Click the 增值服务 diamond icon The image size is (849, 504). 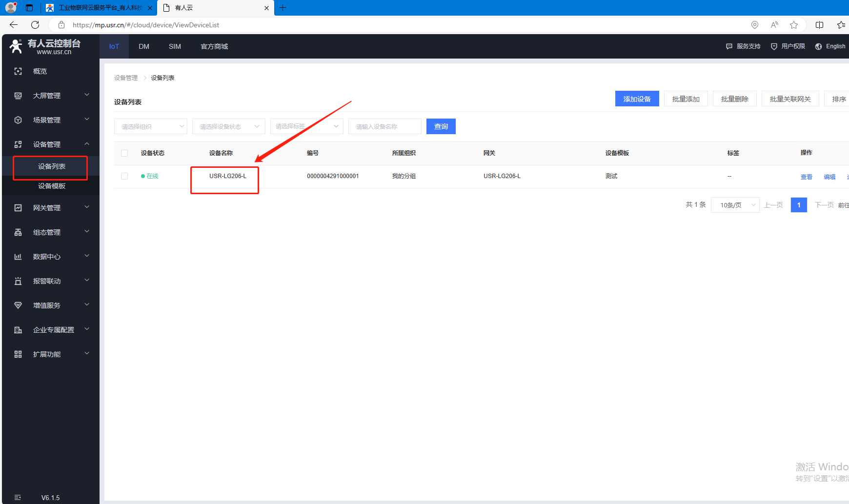18,305
